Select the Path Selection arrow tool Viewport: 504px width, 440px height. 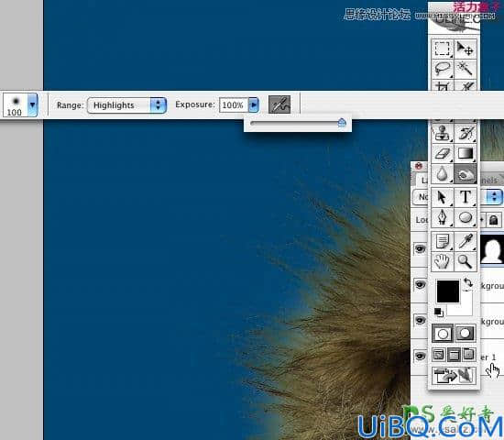point(443,197)
